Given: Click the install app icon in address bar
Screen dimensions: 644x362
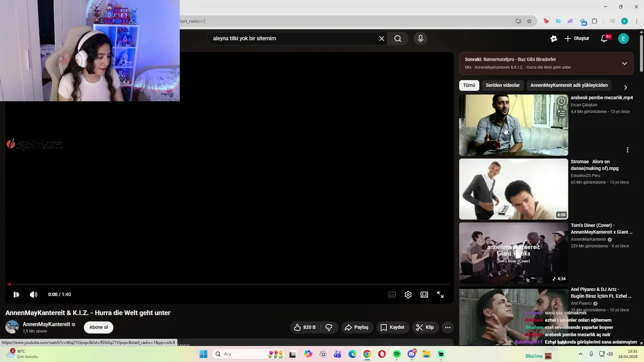Looking at the screenshot, I should (x=518, y=21).
